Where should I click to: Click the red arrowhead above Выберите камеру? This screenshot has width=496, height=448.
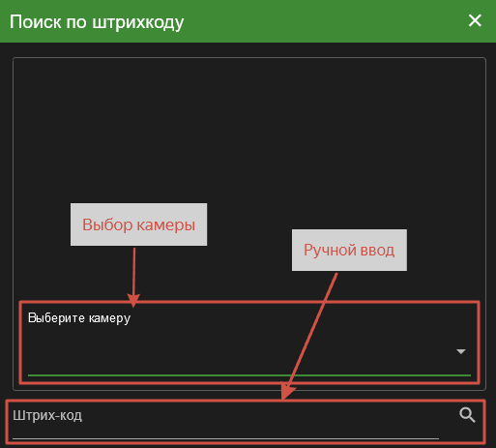click(133, 300)
